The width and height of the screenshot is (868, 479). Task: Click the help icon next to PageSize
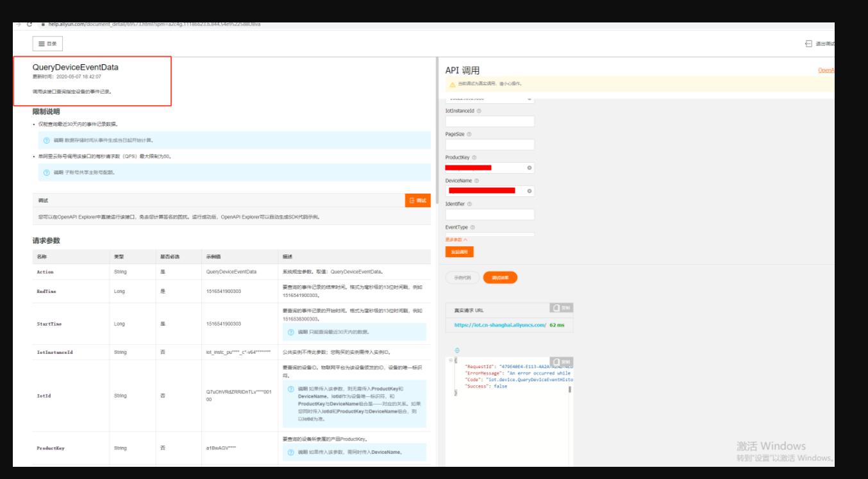(469, 134)
